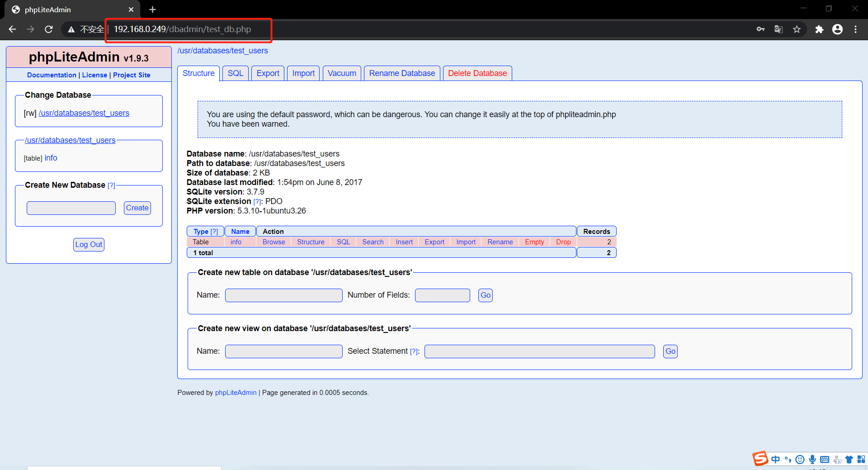Open the Select Statement help [?] link
868x470 pixels.
pyautogui.click(x=414, y=352)
